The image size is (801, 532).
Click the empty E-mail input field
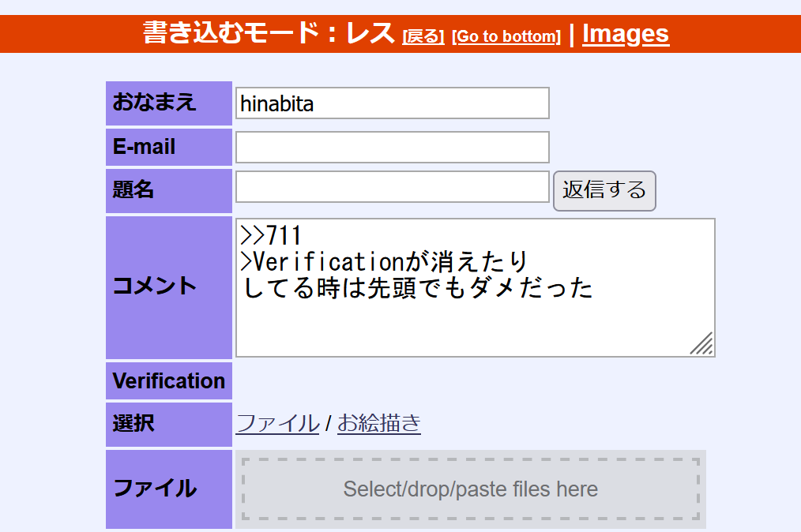[x=392, y=147]
